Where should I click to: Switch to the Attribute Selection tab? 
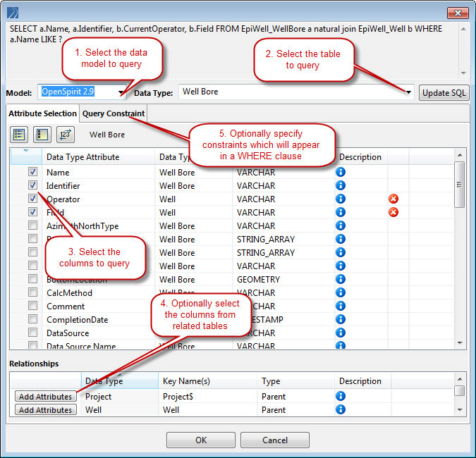[42, 113]
